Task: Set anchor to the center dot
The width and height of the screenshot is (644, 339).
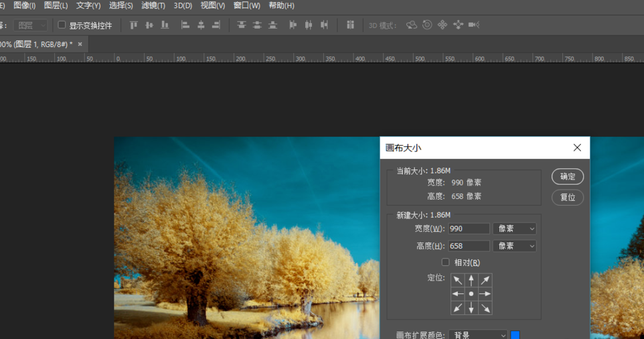Action: pos(471,294)
